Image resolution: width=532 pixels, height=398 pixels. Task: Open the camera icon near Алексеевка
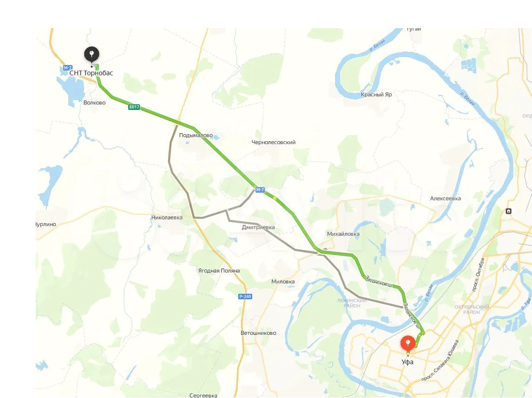click(508, 211)
